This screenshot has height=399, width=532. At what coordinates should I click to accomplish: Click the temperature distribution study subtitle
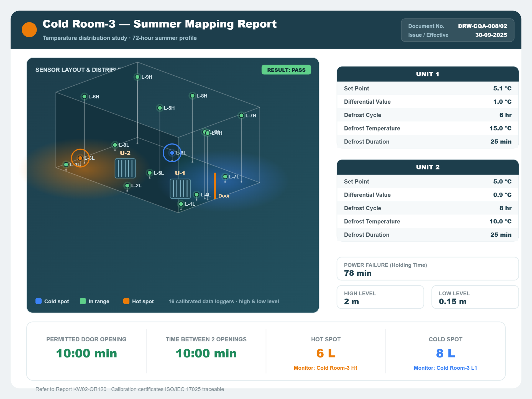point(120,38)
